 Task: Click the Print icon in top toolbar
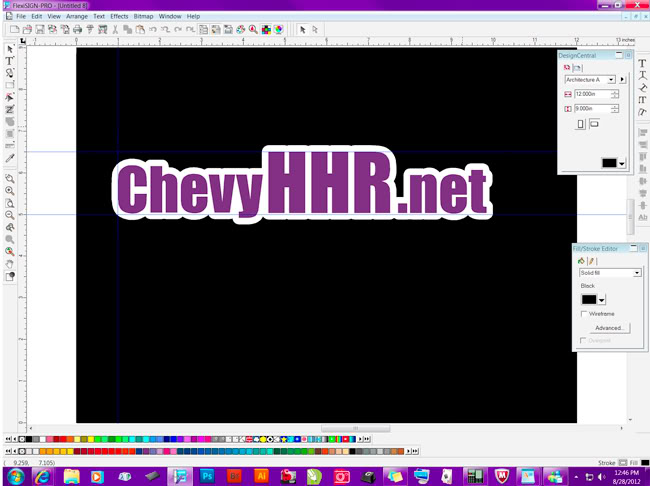point(78,29)
